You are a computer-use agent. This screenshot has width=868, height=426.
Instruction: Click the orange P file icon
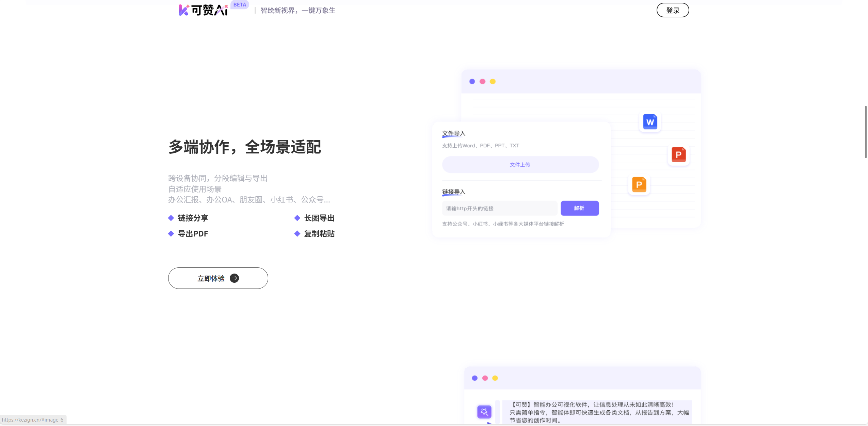639,184
